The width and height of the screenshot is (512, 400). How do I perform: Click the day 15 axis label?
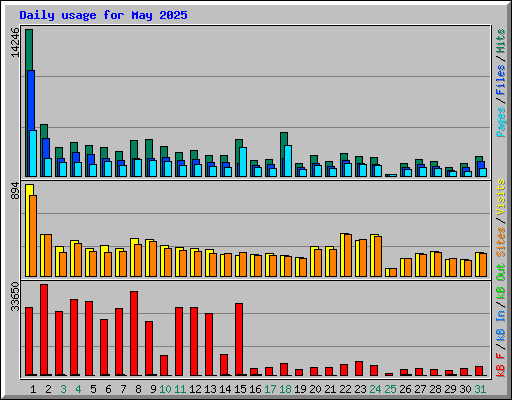[x=240, y=389]
